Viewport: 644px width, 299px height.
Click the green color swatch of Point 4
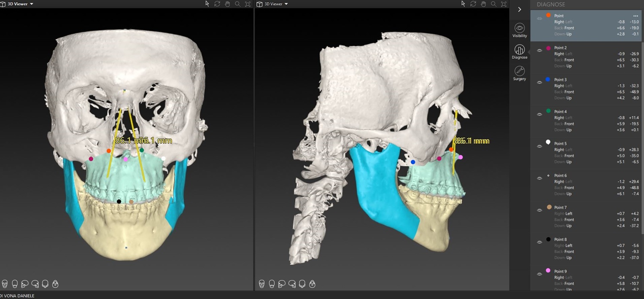tap(548, 111)
